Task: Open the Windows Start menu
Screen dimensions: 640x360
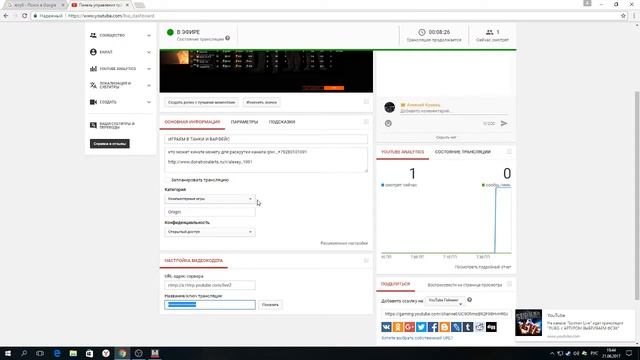Action: click(x=7, y=353)
